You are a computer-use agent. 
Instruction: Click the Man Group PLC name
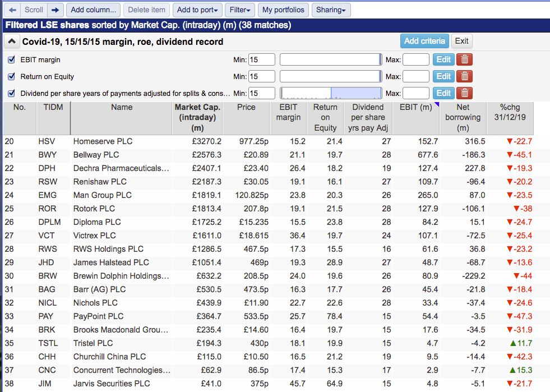tap(103, 195)
